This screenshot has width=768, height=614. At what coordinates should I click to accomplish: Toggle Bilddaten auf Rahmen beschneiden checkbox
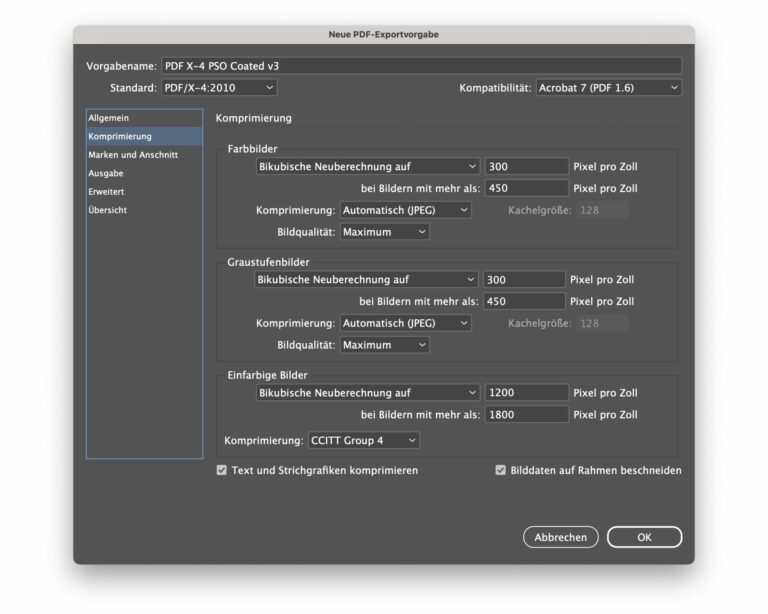coord(501,470)
